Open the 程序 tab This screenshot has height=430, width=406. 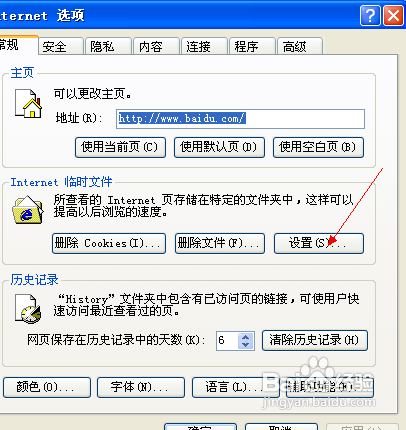252,46
